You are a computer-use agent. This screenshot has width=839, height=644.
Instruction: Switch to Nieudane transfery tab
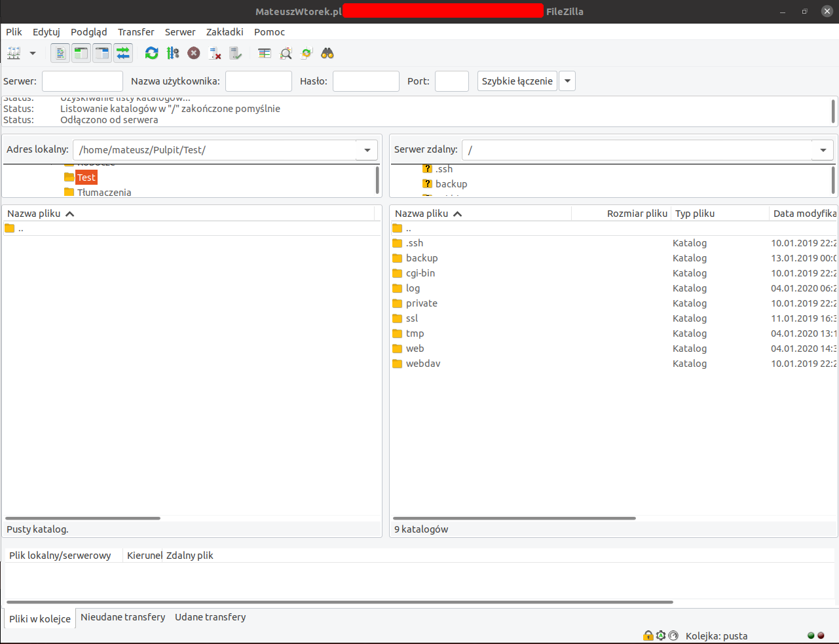coord(123,617)
